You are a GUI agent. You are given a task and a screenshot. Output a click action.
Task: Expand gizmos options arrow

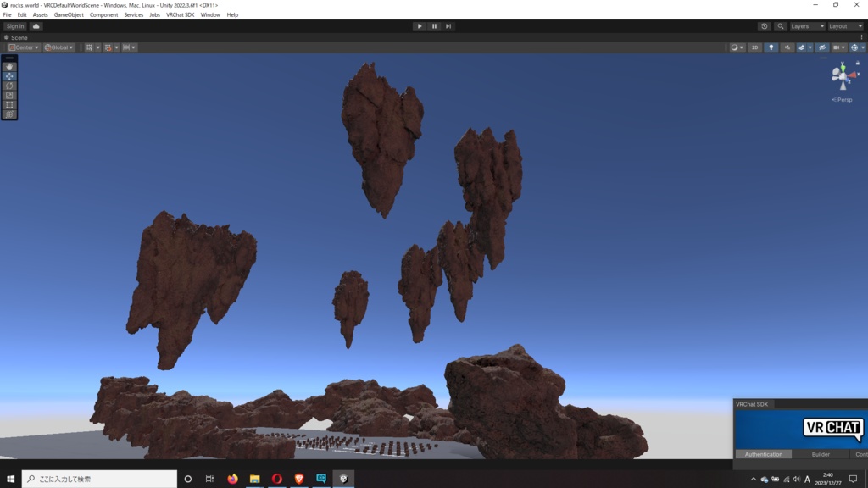tap(863, 47)
